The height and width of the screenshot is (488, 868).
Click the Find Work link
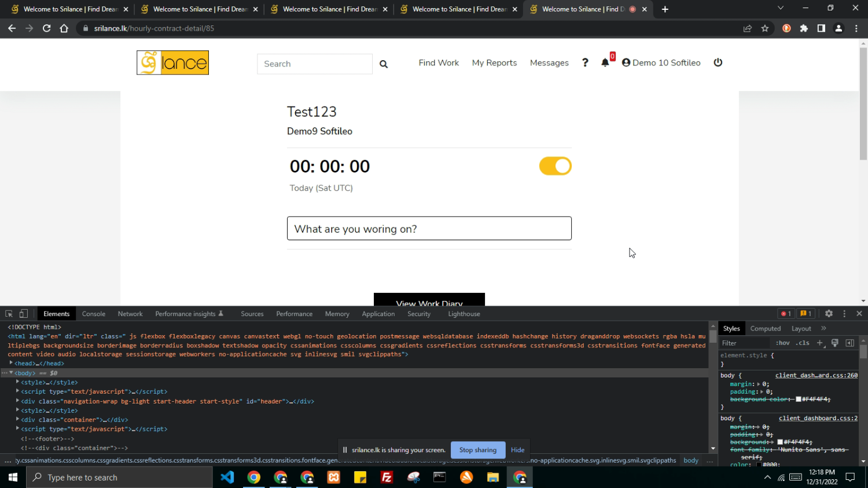pyautogui.click(x=439, y=63)
